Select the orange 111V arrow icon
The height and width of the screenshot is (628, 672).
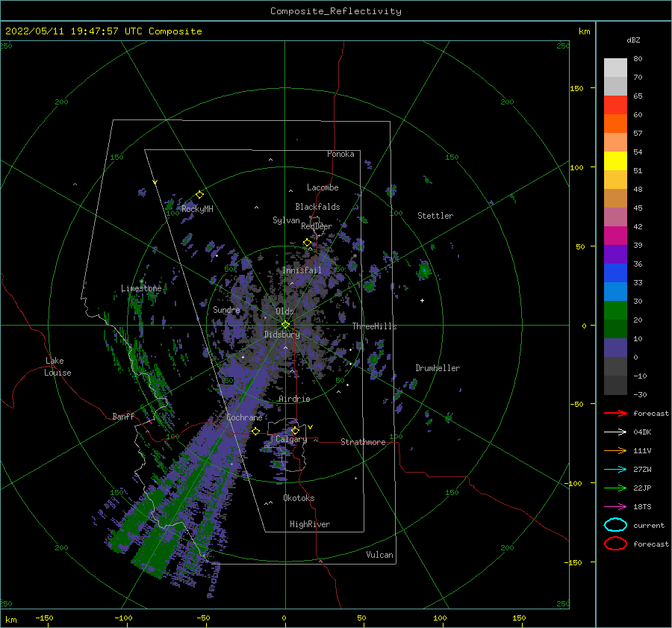click(615, 450)
